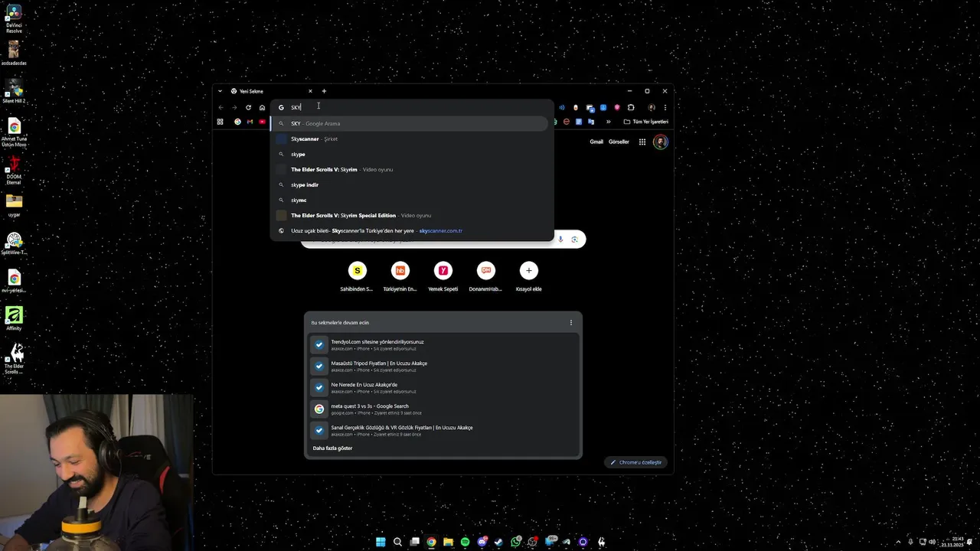Open uygar folder on desktop

coord(14,204)
